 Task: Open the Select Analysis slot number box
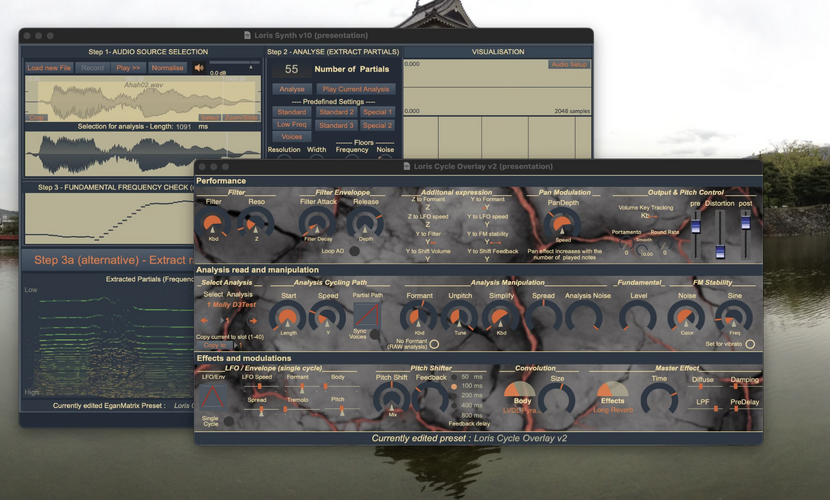click(225, 321)
